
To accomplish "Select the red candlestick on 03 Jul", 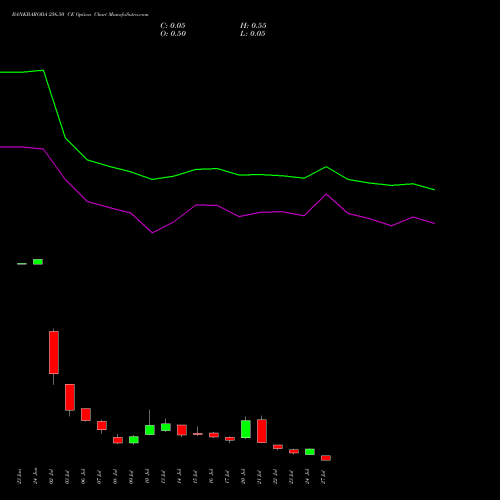I will 70,397.
